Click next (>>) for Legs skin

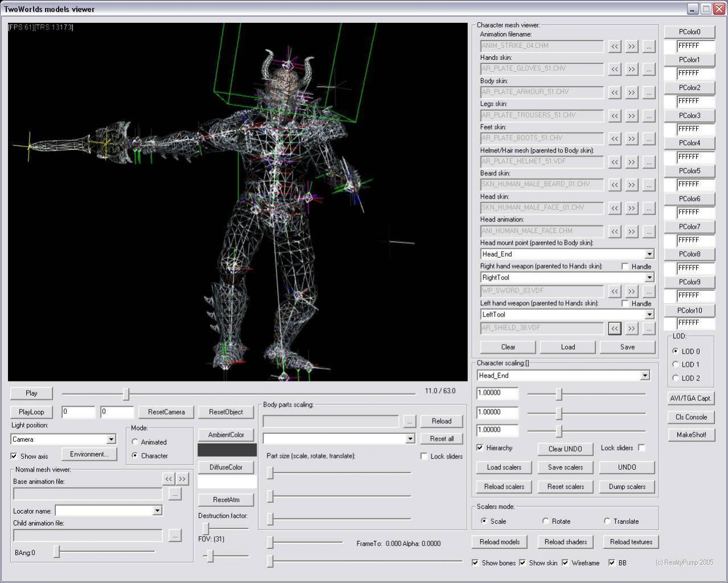tap(631, 116)
